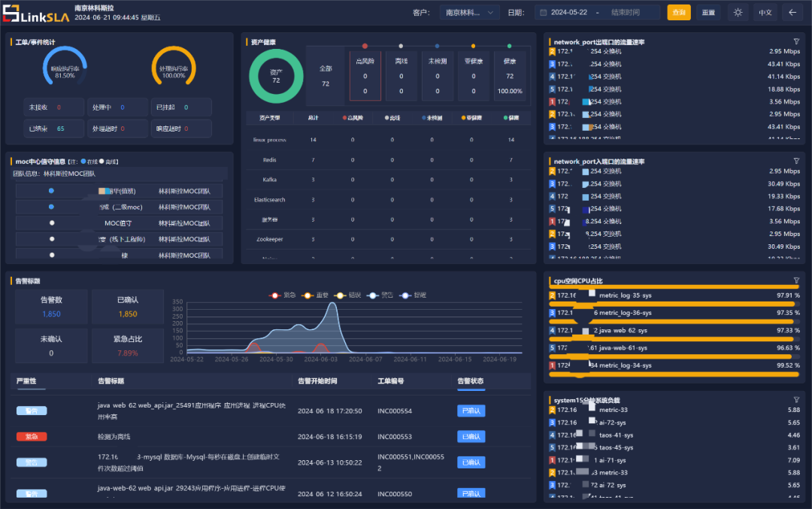Click the 处理执行率 100.00% gauge

[174, 68]
